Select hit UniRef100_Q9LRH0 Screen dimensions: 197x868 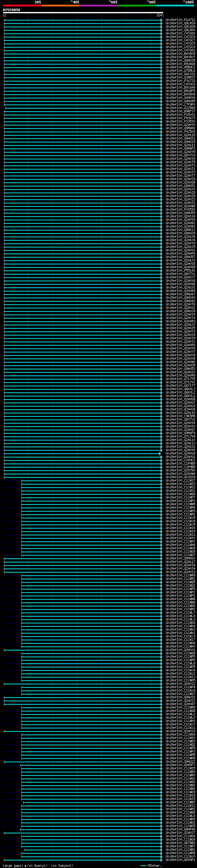(x=180, y=30)
